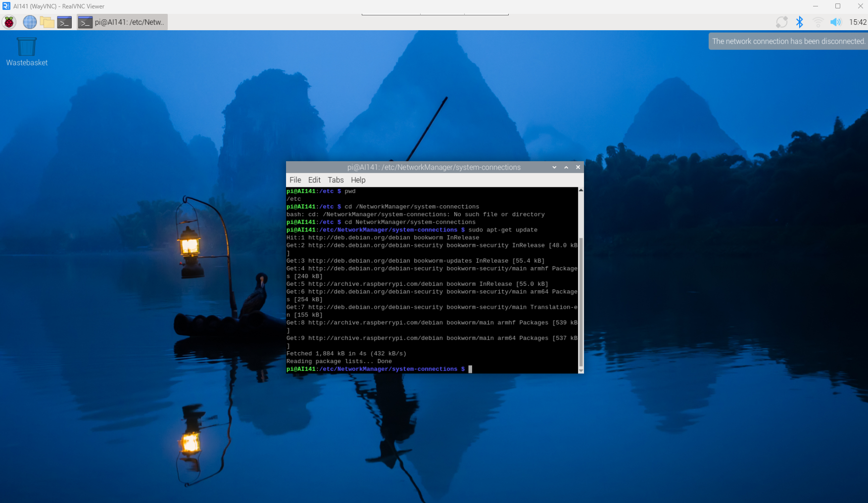Viewport: 868px width, 503px height.
Task: Select the Wastebasket desktop icon
Action: [x=27, y=52]
